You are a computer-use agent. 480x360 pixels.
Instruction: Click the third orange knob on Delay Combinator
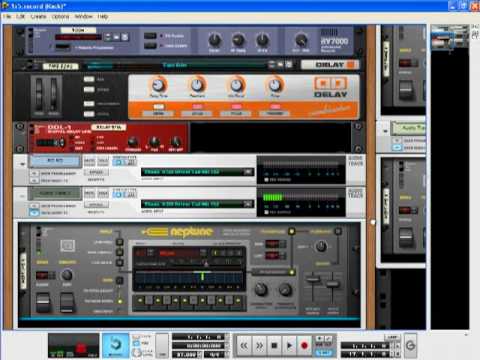tap(236, 85)
